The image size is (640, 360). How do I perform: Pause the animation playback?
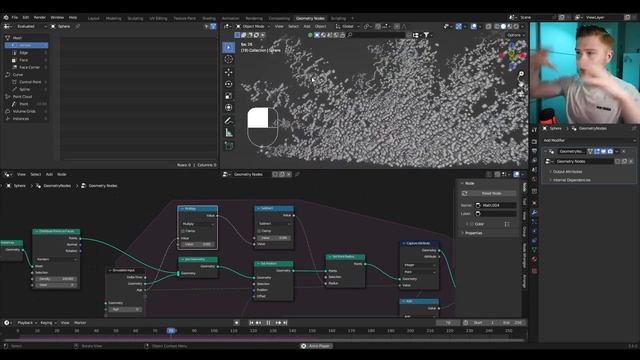(x=268, y=323)
